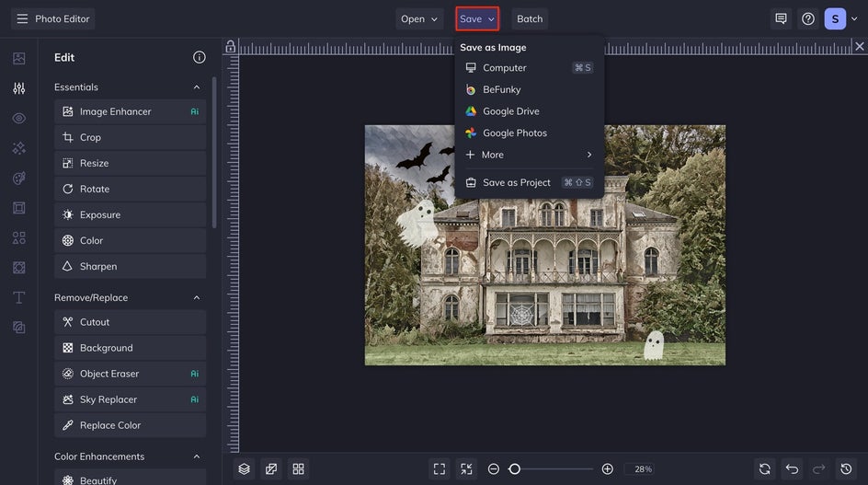Open the Background tool
Viewport: 868px width, 485px height.
point(130,348)
